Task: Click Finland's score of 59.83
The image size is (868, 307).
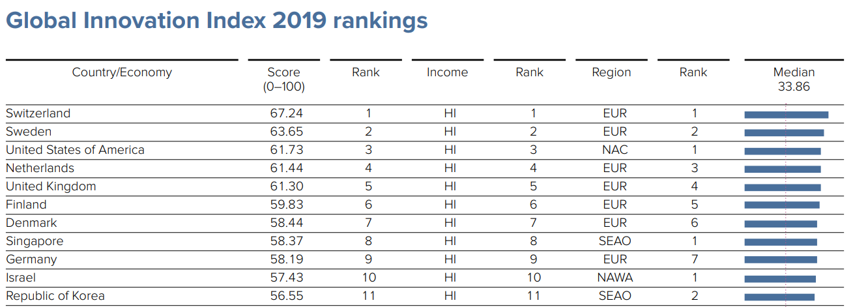Action: 287,205
